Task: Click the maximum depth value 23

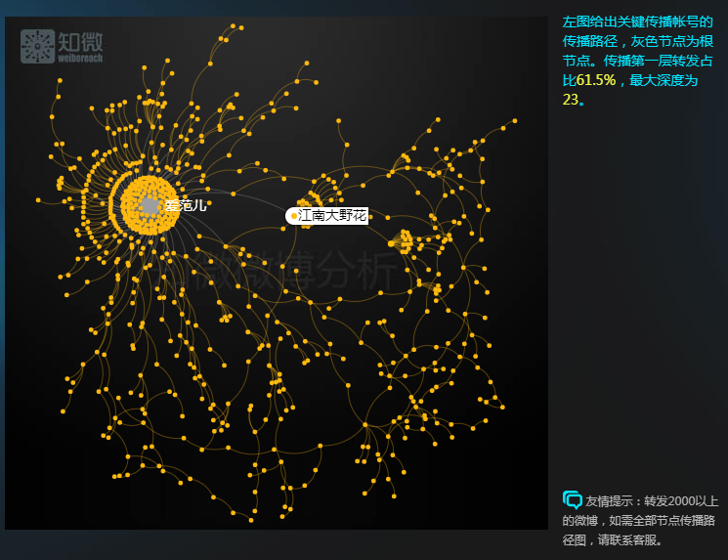Action: (x=571, y=100)
